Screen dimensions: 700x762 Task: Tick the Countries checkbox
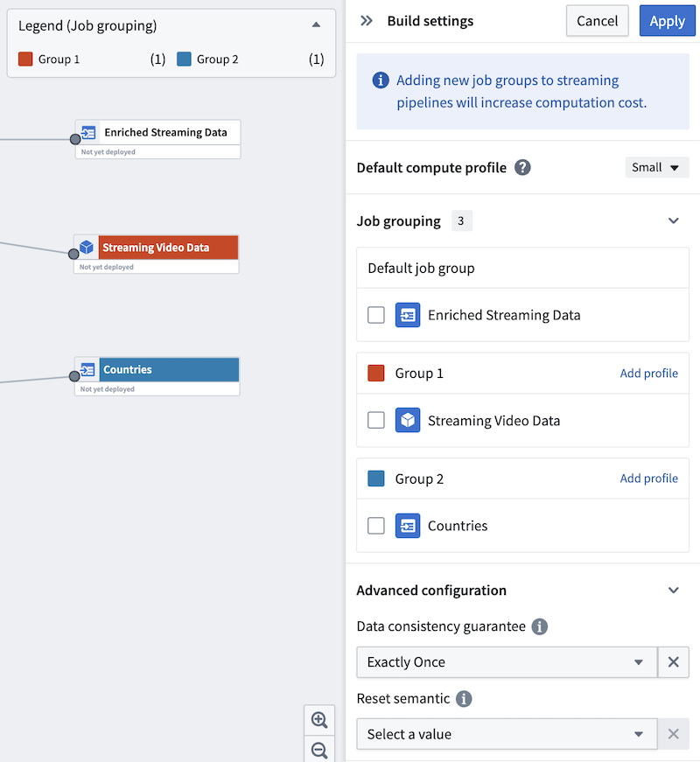click(x=376, y=525)
